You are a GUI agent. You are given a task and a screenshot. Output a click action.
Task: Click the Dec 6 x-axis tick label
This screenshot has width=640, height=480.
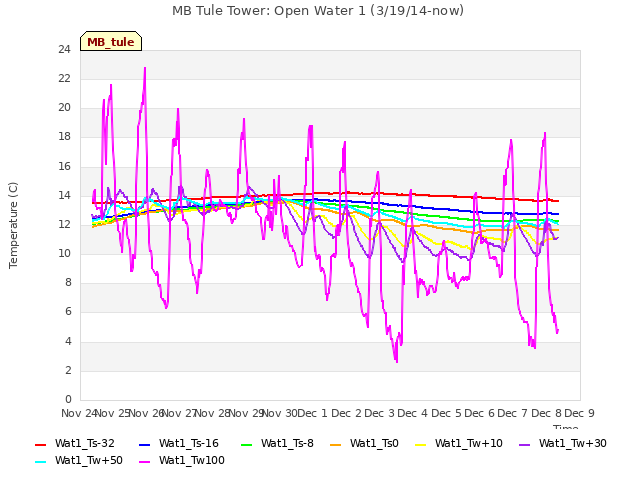point(480,413)
